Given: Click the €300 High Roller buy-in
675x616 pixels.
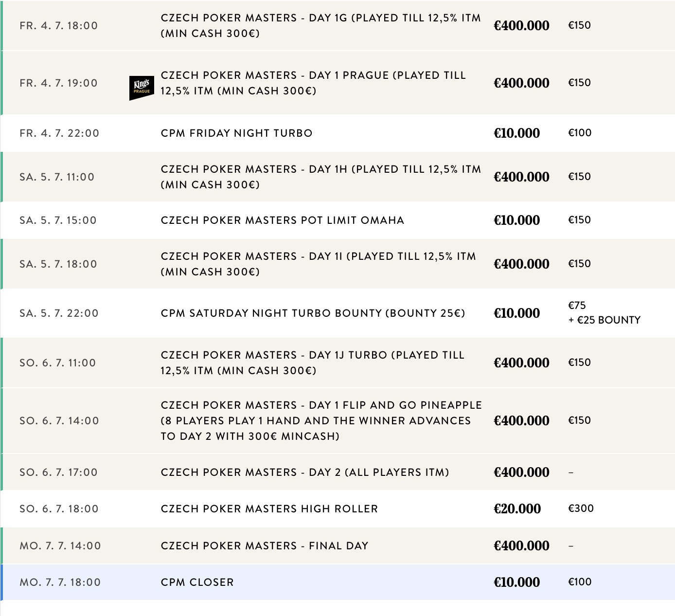Looking at the screenshot, I should [580, 508].
